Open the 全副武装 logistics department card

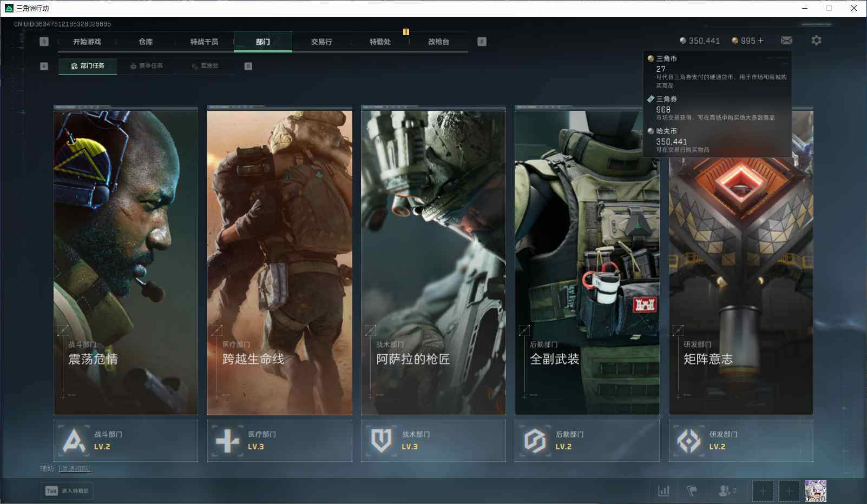(x=587, y=262)
